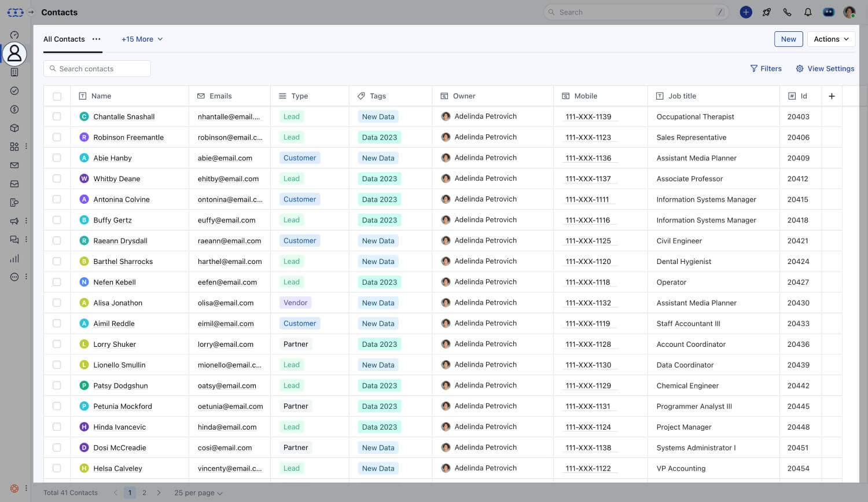Open Filters funnel option
This screenshot has width=868, height=502.
point(766,68)
